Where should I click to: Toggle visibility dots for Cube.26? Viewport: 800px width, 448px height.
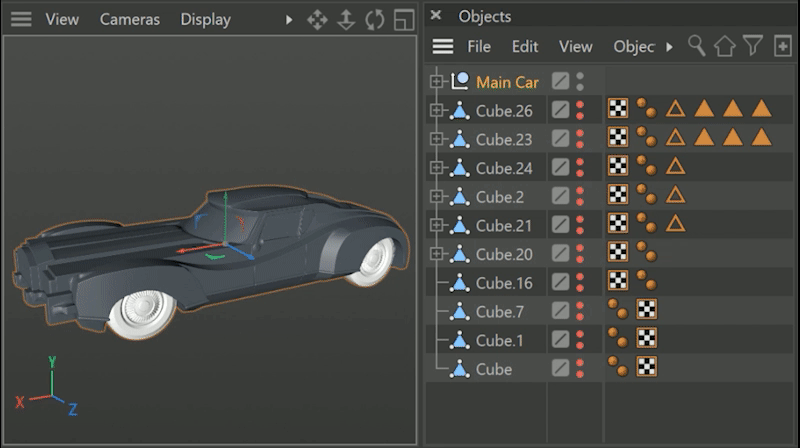580,110
